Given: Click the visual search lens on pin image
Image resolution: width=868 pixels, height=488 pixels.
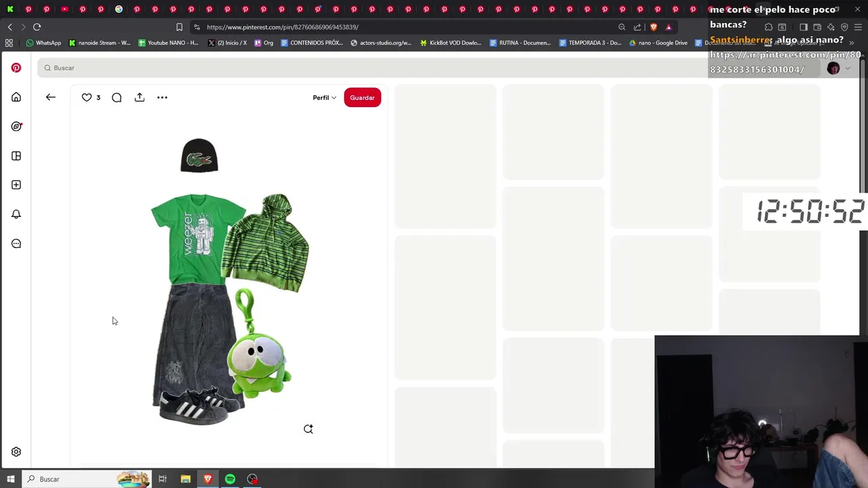Looking at the screenshot, I should 309,428.
